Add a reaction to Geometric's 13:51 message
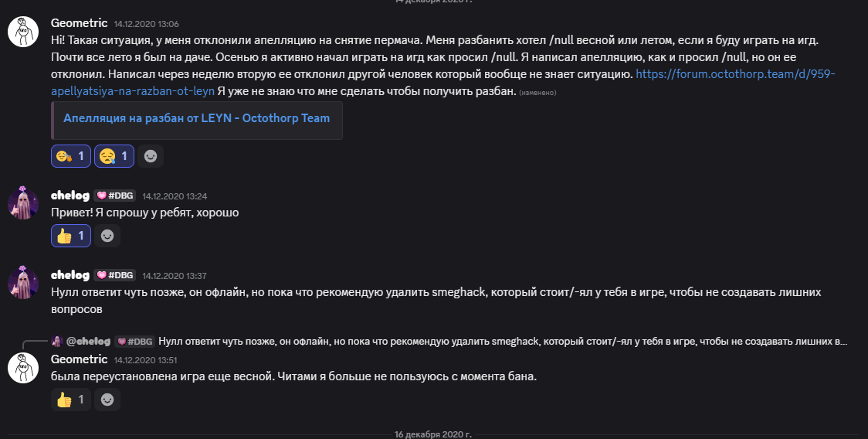The width and height of the screenshot is (868, 439). coord(107,400)
